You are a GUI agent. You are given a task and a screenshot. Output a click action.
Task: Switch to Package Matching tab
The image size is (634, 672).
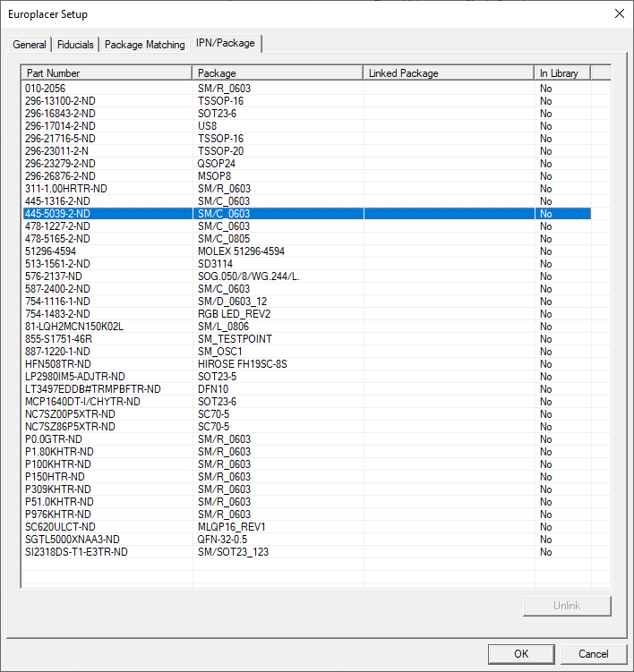pos(145,45)
